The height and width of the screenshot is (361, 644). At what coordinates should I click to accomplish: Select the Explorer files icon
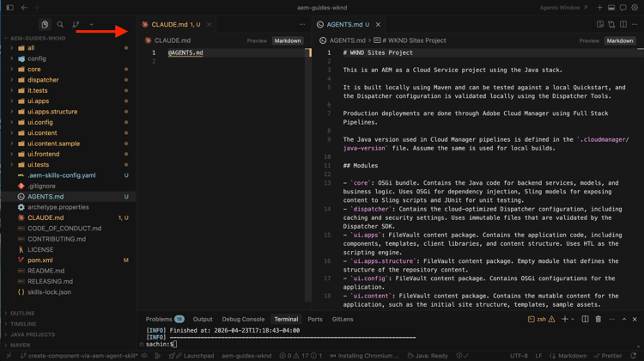(45, 25)
